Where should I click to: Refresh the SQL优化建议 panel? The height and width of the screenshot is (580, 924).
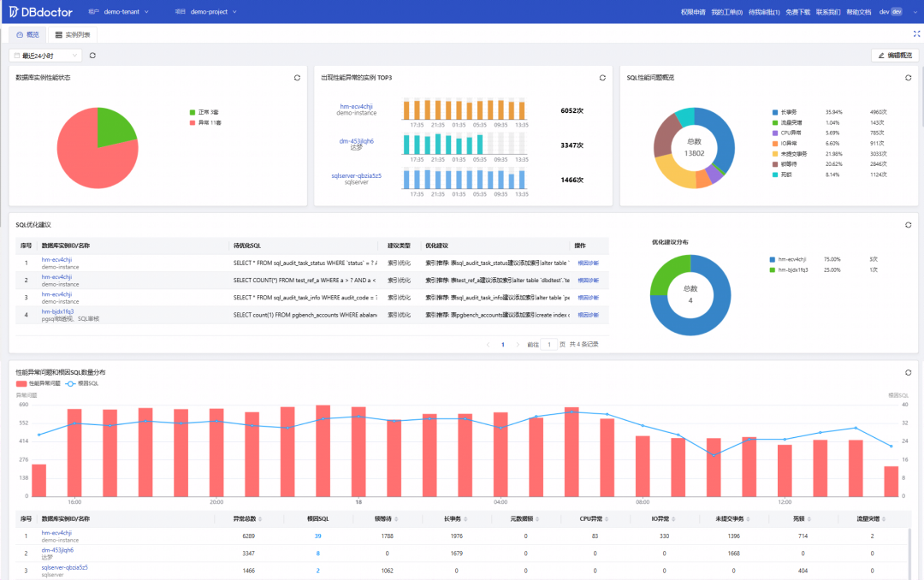click(x=908, y=225)
